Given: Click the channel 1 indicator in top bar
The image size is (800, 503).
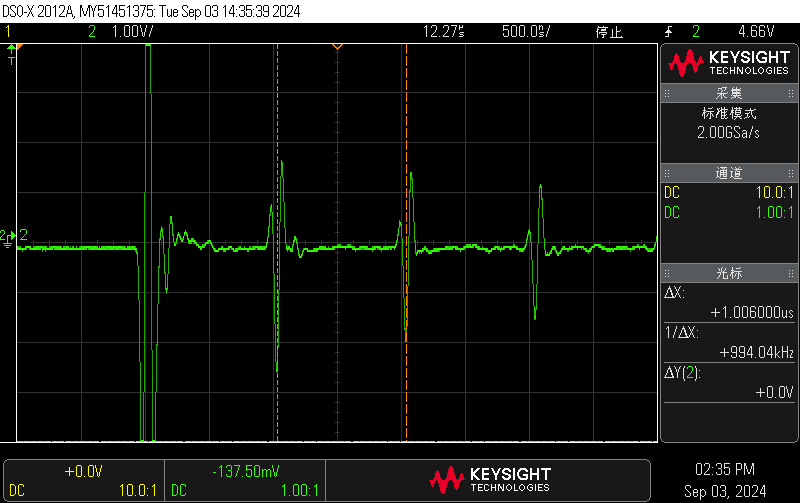Looking at the screenshot, I should click(x=9, y=32).
